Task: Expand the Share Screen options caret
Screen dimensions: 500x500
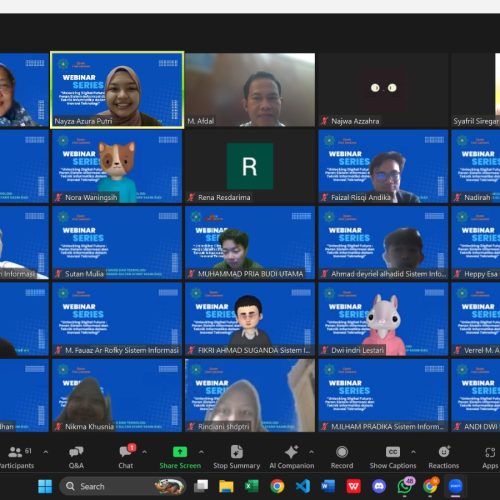Action: tap(201, 452)
